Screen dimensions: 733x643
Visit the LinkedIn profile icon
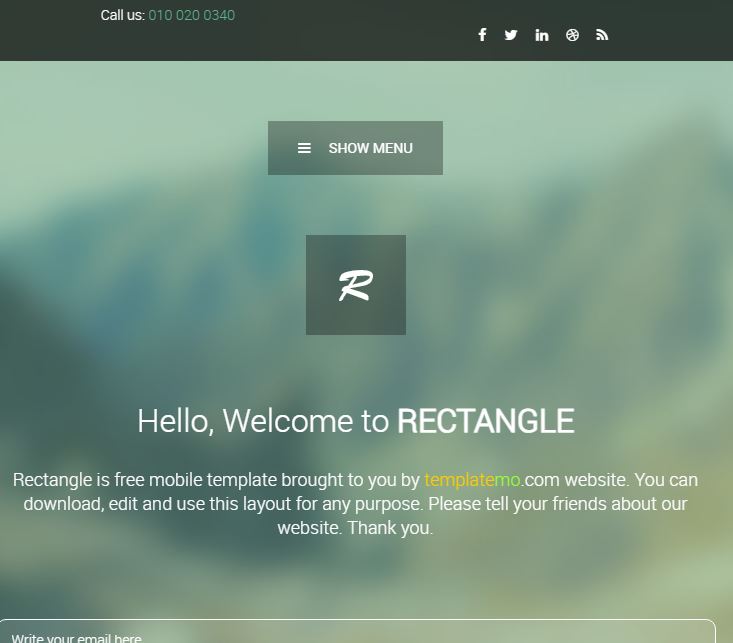pyautogui.click(x=542, y=35)
